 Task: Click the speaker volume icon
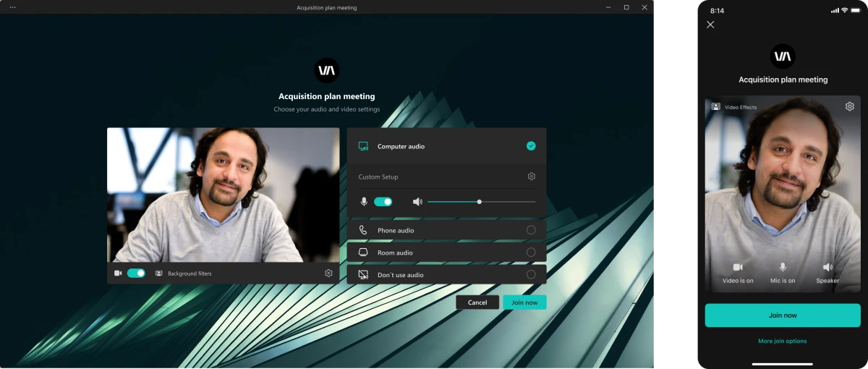417,202
